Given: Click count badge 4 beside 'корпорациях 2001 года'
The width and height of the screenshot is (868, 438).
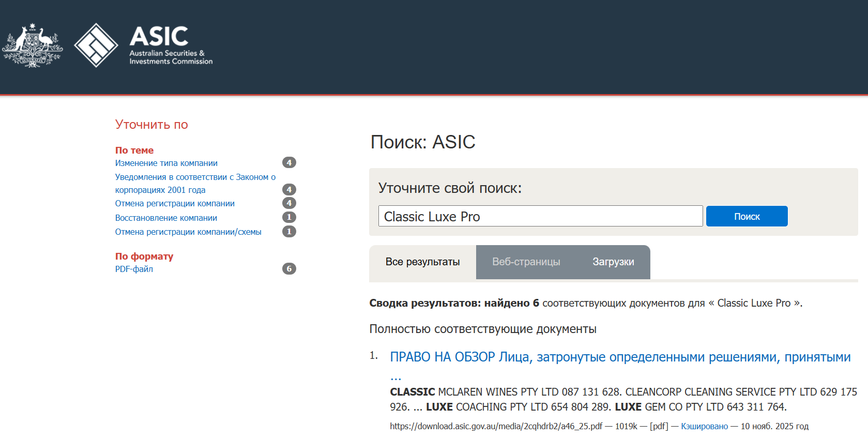Looking at the screenshot, I should point(289,189).
